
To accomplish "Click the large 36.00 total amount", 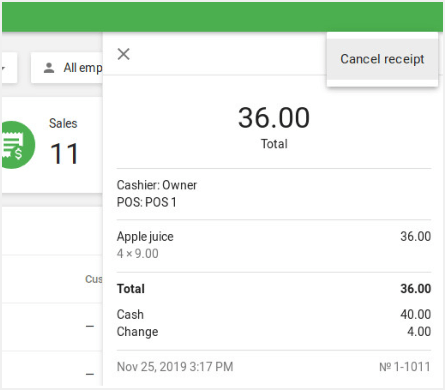I will (x=274, y=118).
